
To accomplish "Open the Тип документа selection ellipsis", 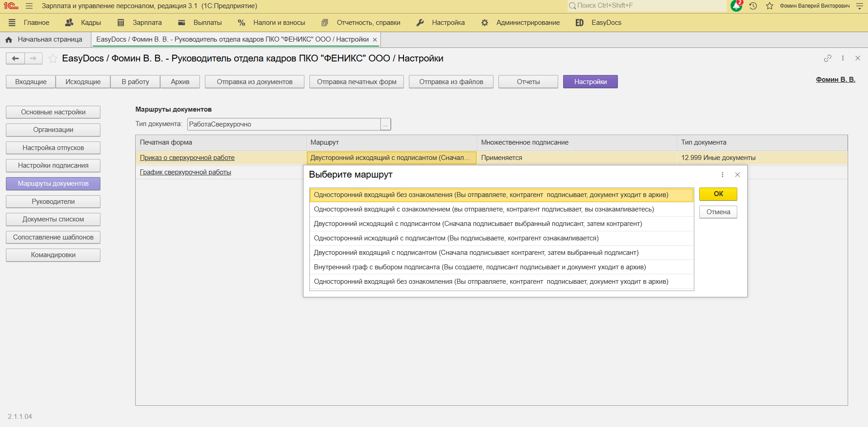I will pos(385,124).
